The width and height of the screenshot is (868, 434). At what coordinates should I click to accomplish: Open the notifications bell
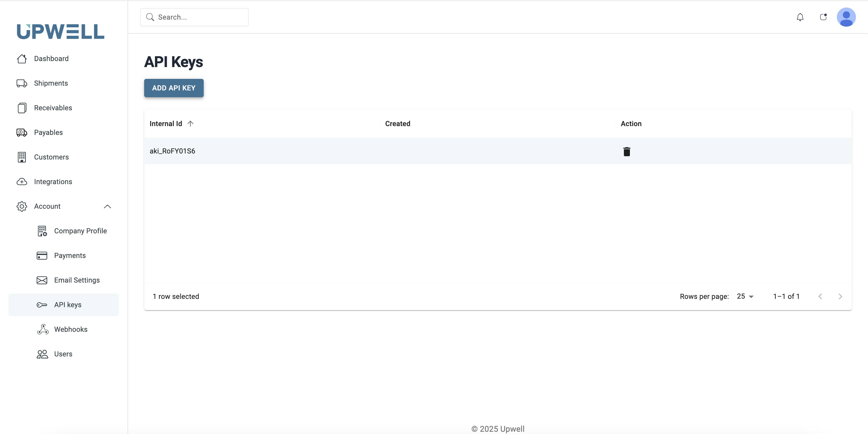coord(800,17)
